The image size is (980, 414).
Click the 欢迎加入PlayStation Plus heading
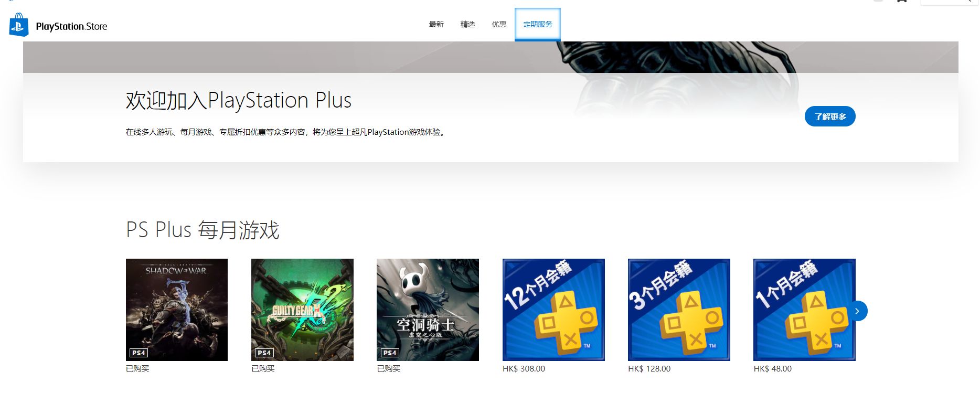click(x=239, y=100)
